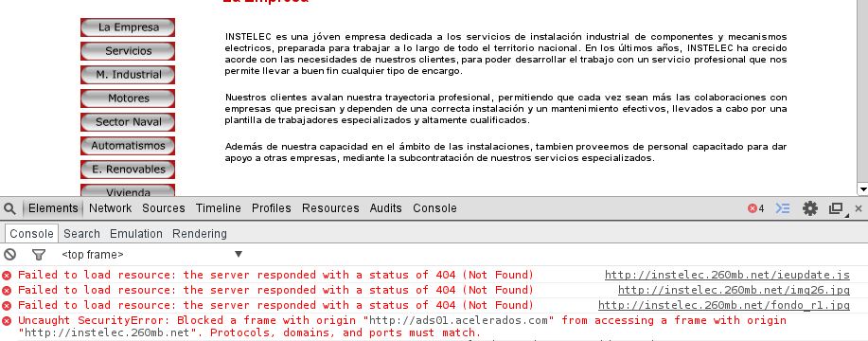
Task: Click the dock-to-window icon
Action: [836, 208]
